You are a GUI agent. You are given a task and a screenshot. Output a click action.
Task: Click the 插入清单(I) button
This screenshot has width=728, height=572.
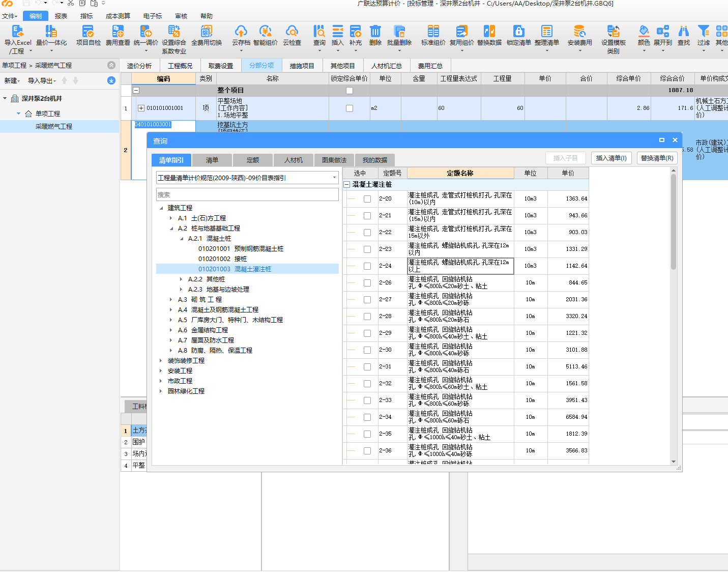click(611, 158)
